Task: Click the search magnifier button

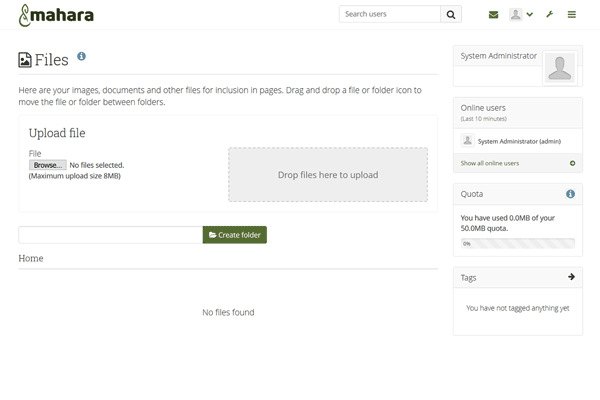Action: point(451,14)
